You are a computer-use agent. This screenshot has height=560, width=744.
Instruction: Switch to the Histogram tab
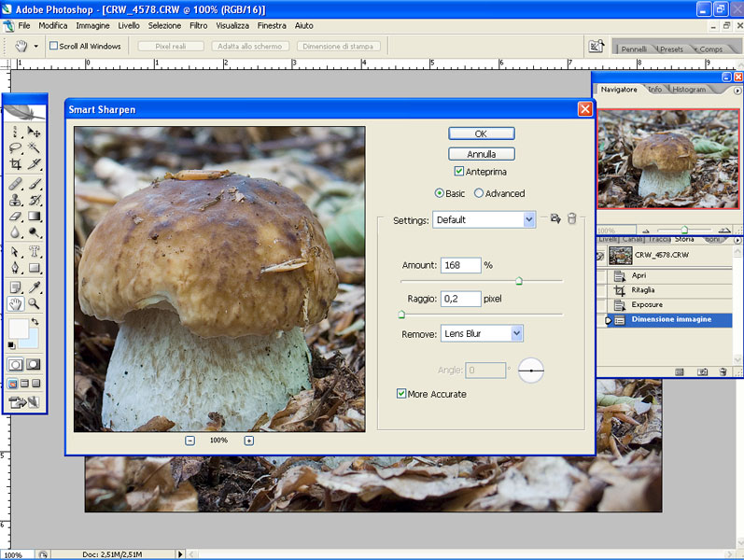tap(689, 90)
